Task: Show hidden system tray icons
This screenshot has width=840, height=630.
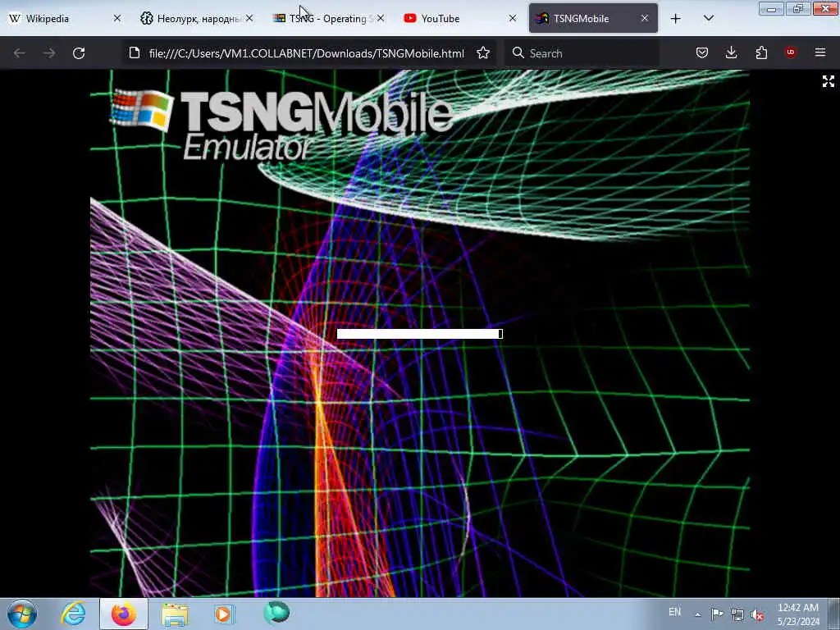Action: click(x=697, y=614)
